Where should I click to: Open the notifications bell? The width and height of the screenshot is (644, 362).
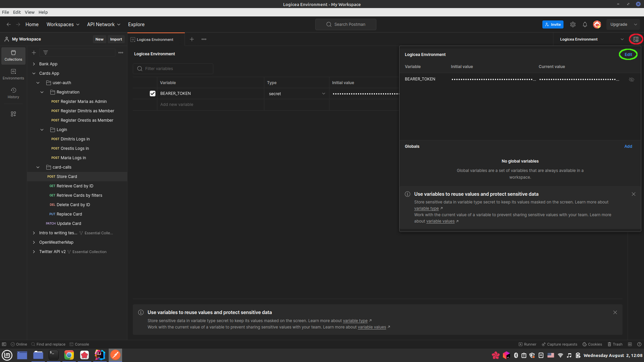pyautogui.click(x=585, y=24)
